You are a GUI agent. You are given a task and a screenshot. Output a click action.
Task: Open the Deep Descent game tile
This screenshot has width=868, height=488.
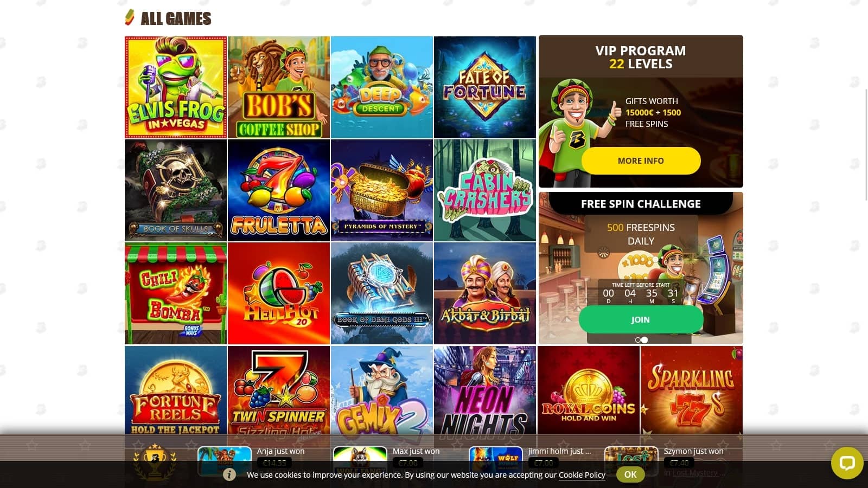(x=382, y=87)
